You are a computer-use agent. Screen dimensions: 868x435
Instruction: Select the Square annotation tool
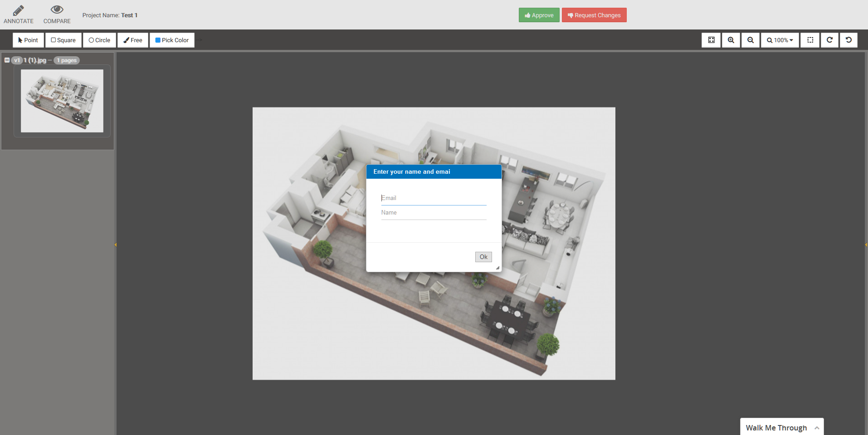(63, 40)
